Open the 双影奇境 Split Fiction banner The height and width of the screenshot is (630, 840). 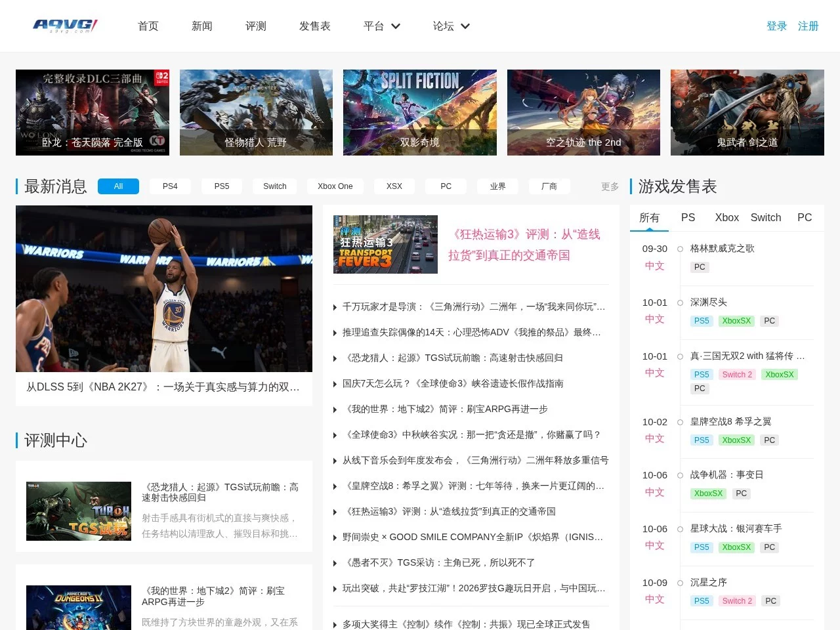(x=420, y=112)
